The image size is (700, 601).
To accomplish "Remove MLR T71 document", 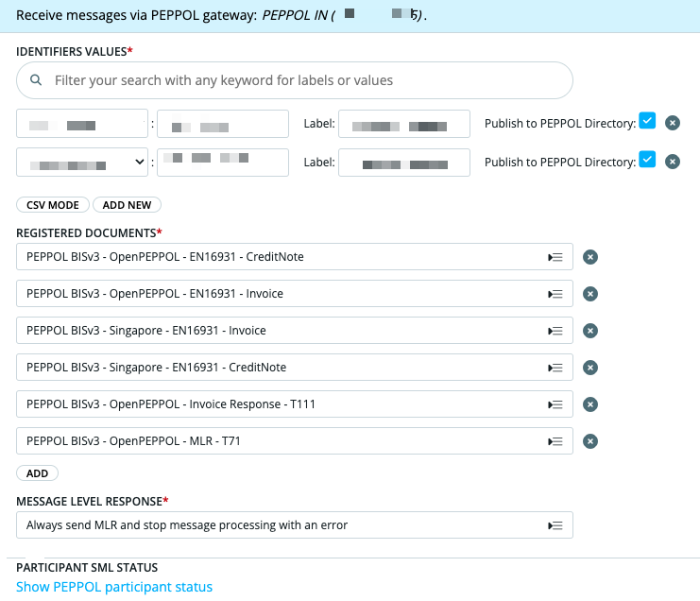I will tap(590, 441).
